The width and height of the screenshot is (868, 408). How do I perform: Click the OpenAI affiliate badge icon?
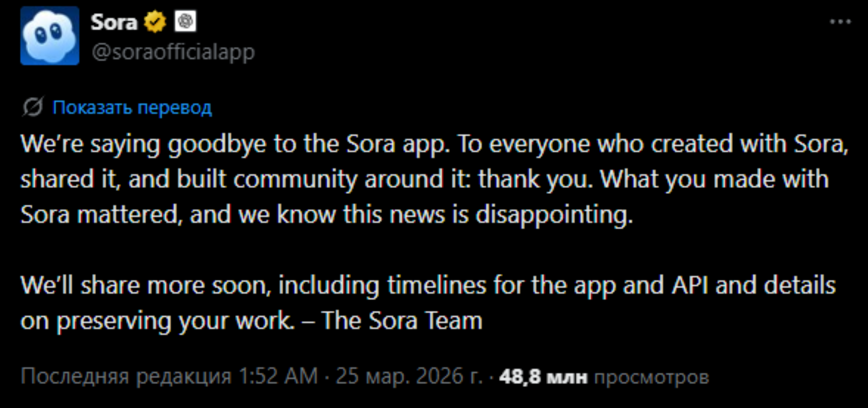[187, 22]
